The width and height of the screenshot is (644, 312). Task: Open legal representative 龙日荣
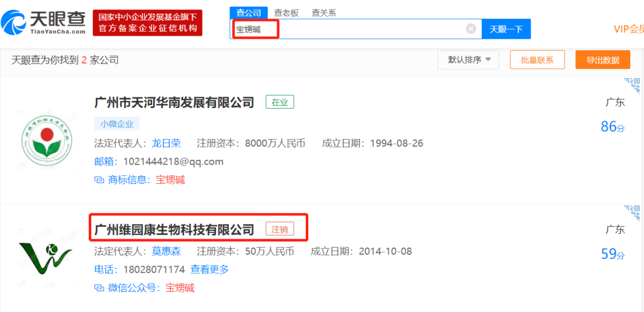pyautogui.click(x=166, y=143)
